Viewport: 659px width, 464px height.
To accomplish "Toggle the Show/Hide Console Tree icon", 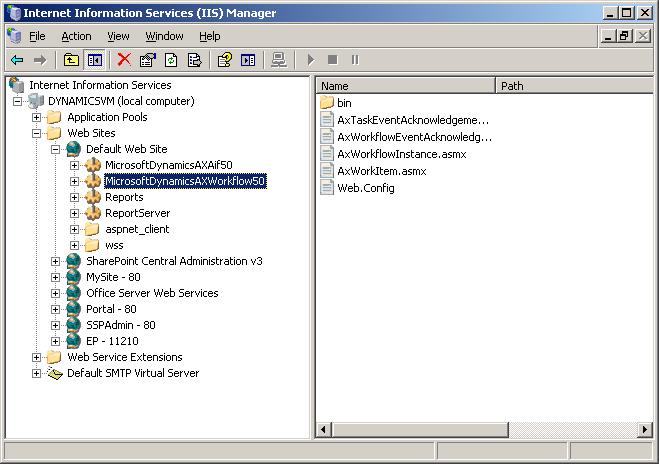I will coord(95,60).
